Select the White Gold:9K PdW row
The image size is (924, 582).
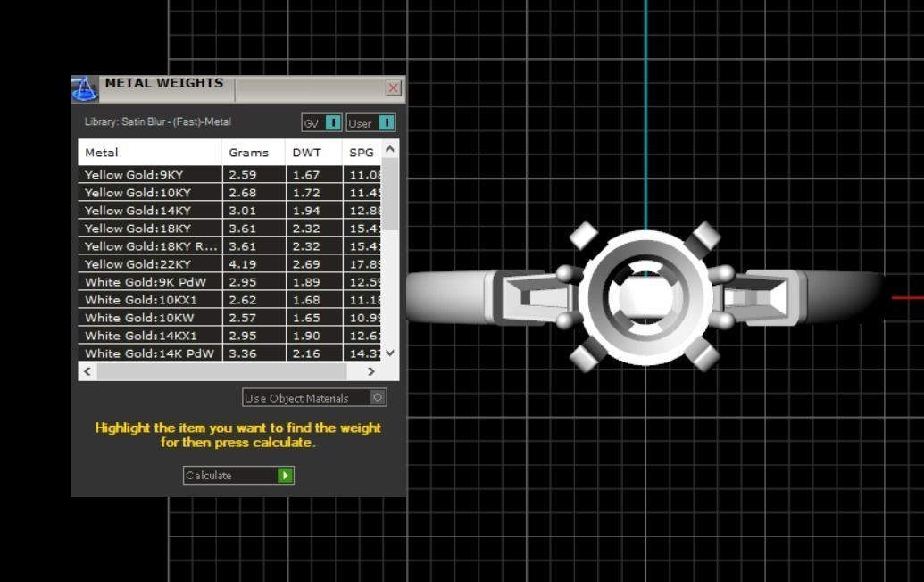click(x=230, y=281)
